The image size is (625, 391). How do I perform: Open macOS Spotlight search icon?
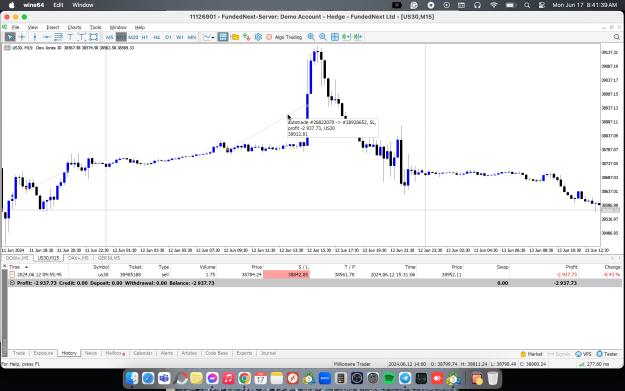(527, 5)
